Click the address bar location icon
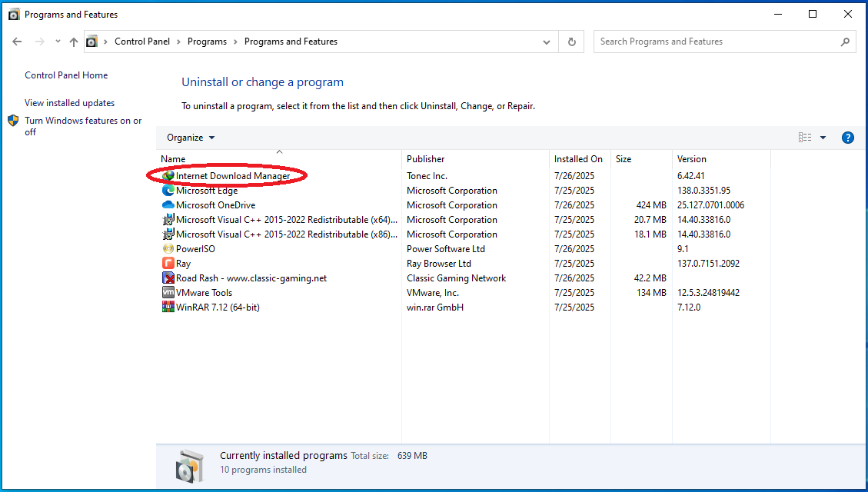The height and width of the screenshot is (492, 868). click(92, 42)
